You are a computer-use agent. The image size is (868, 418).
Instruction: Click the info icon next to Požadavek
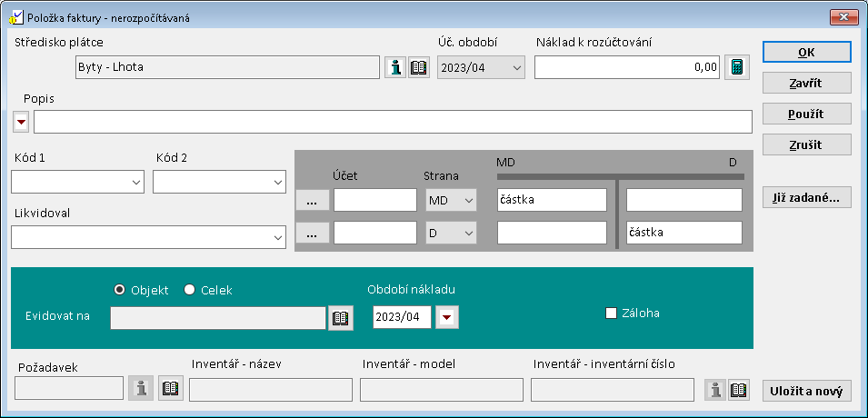coord(141,389)
